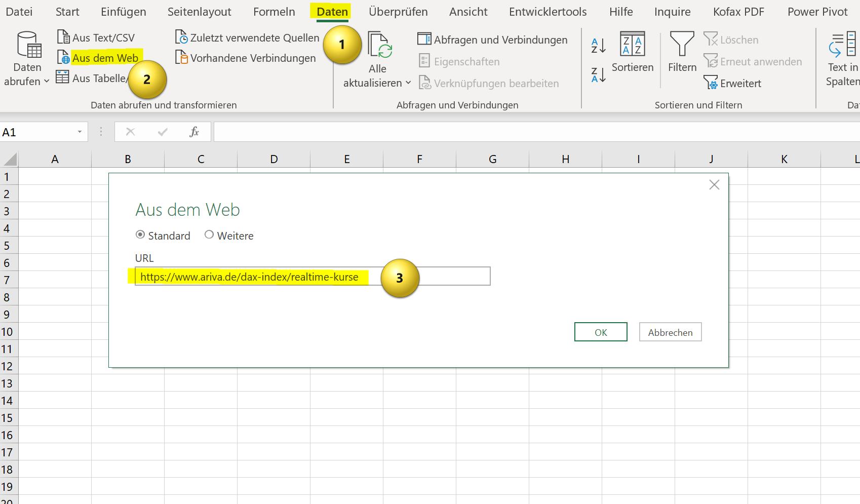Select row 19 header
The width and height of the screenshot is (860, 504).
tap(9, 487)
